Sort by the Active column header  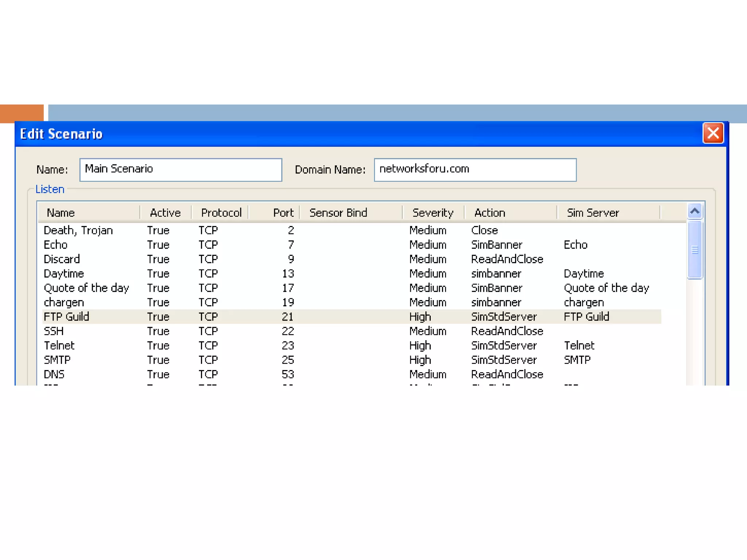point(165,213)
